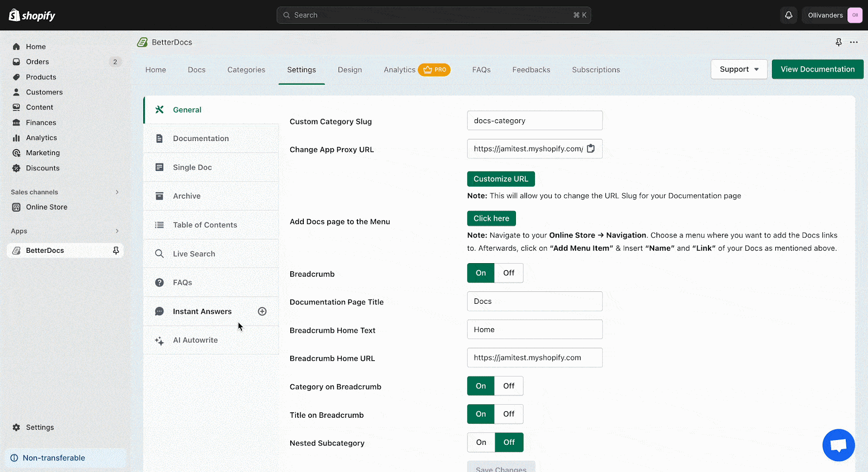Viewport: 868px width, 472px height.
Task: Open the notifications bell
Action: tap(789, 15)
